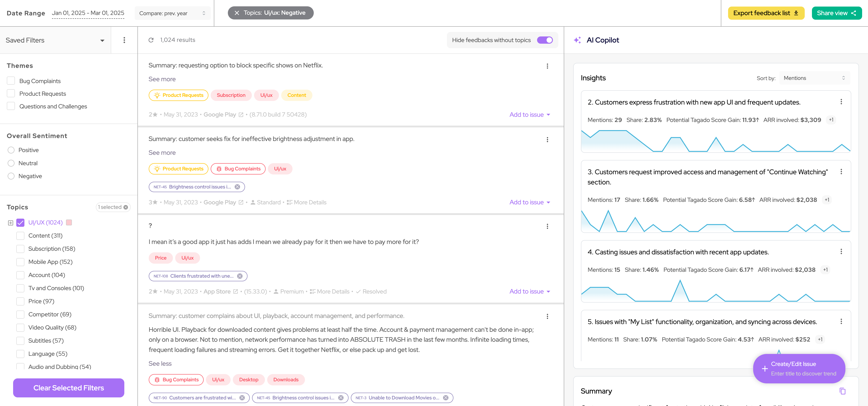868x406 pixels.
Task: Open the Saved Filters dropdown
Action: [55, 40]
